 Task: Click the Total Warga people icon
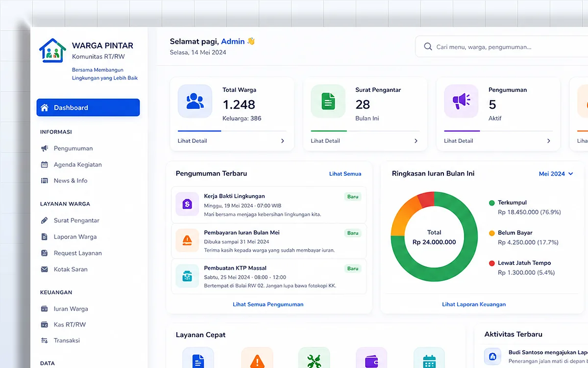(195, 101)
